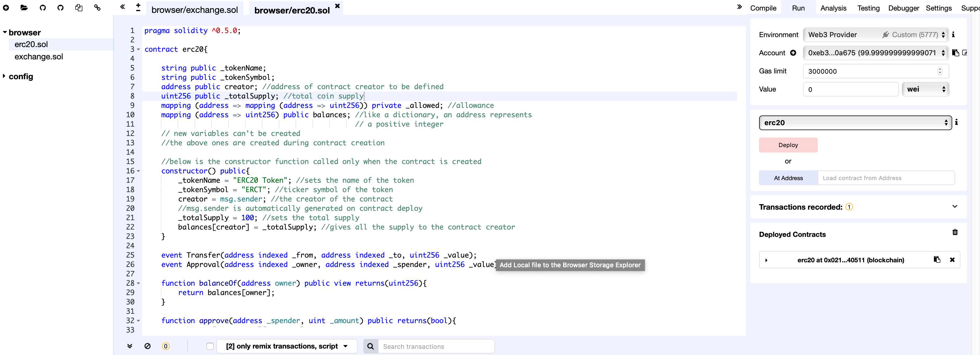Show Environment info icon
Image resolution: width=980 pixels, height=355 pixels.
click(953, 35)
